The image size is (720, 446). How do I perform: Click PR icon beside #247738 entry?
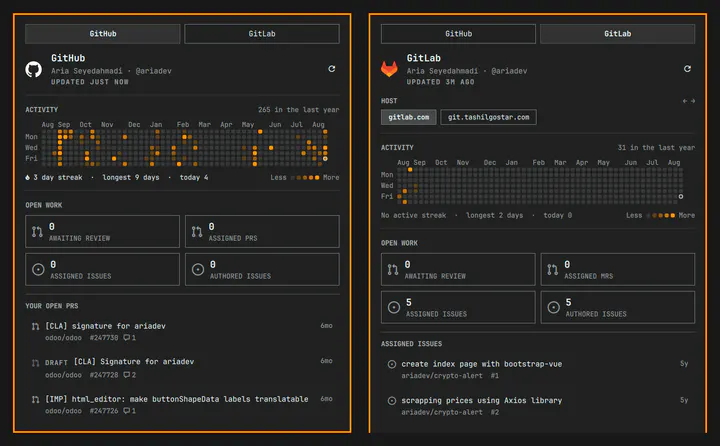pos(35,327)
